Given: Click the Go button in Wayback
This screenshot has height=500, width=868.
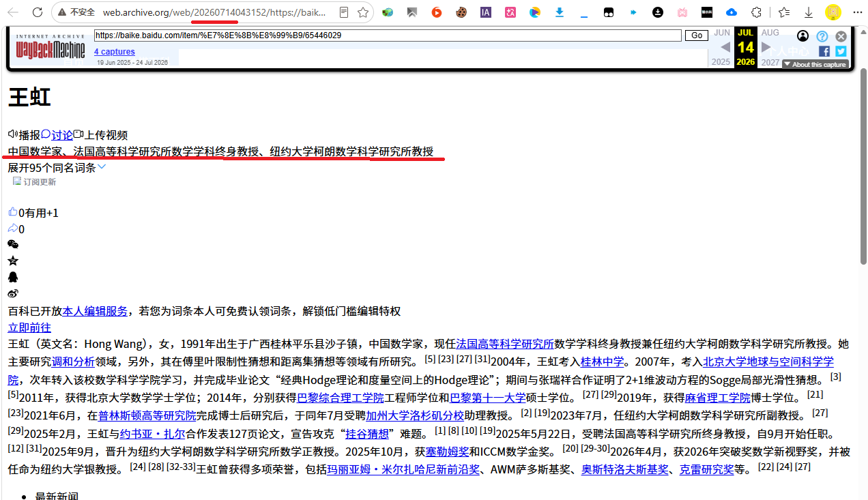Looking at the screenshot, I should coord(697,35).
